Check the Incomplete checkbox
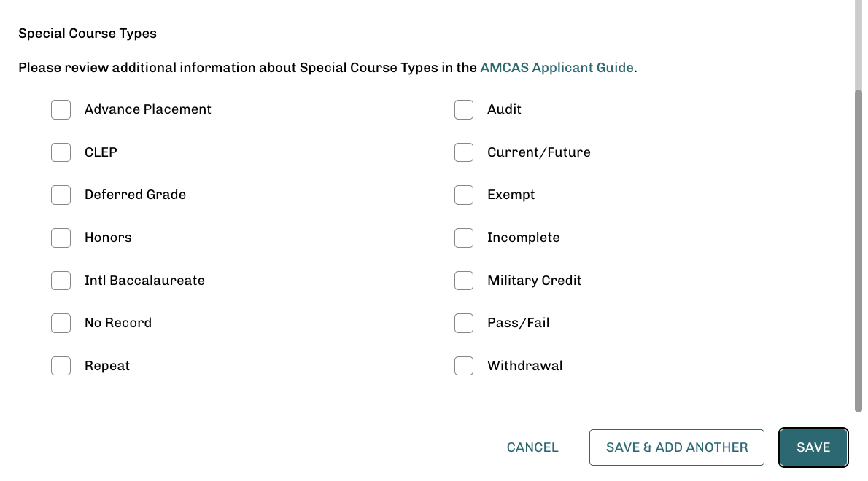The image size is (868, 481). pyautogui.click(x=464, y=238)
